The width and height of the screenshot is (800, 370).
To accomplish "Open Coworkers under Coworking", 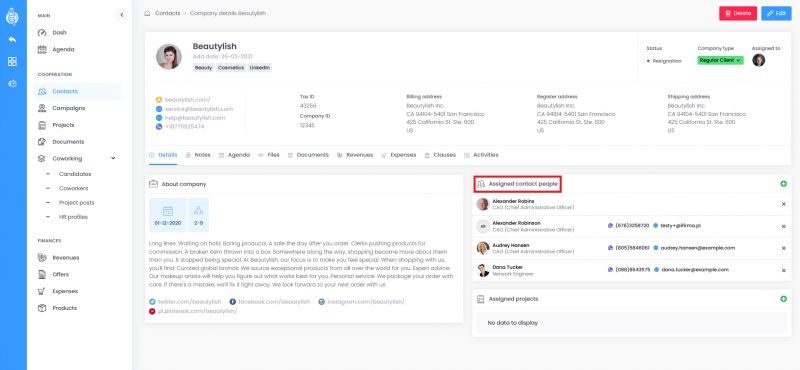I will (73, 188).
